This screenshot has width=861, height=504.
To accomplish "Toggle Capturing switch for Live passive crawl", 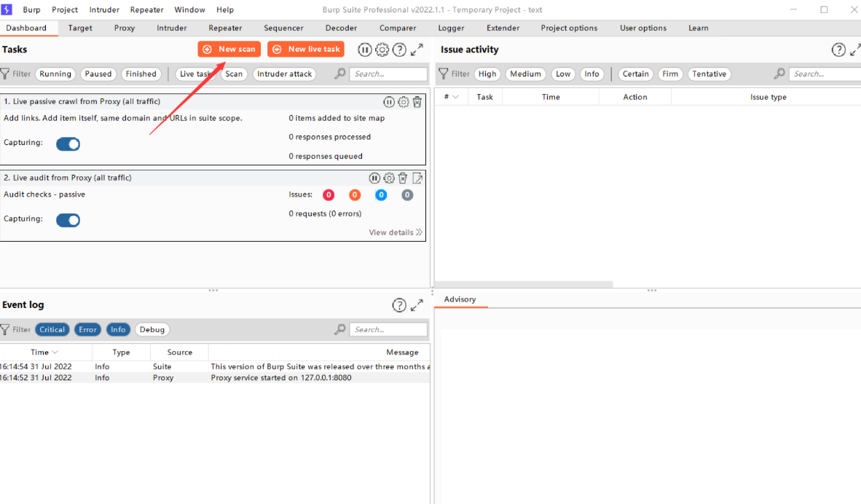I will pyautogui.click(x=68, y=143).
